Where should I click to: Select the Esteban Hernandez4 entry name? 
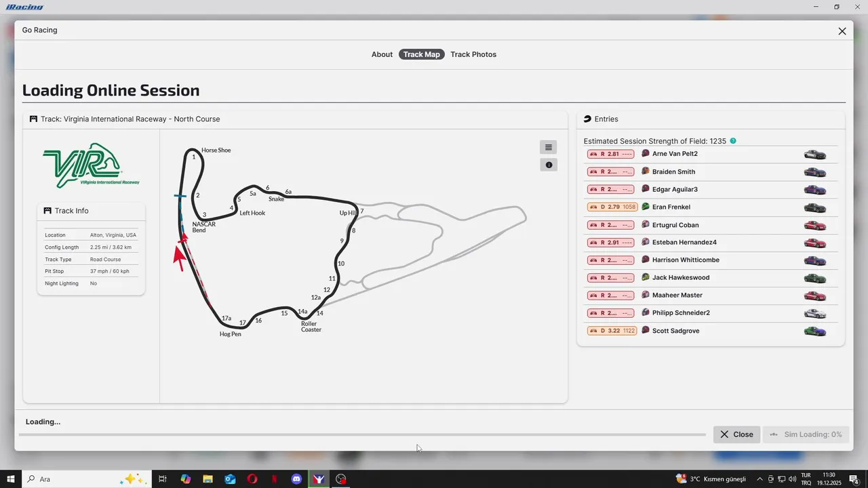tap(684, 243)
